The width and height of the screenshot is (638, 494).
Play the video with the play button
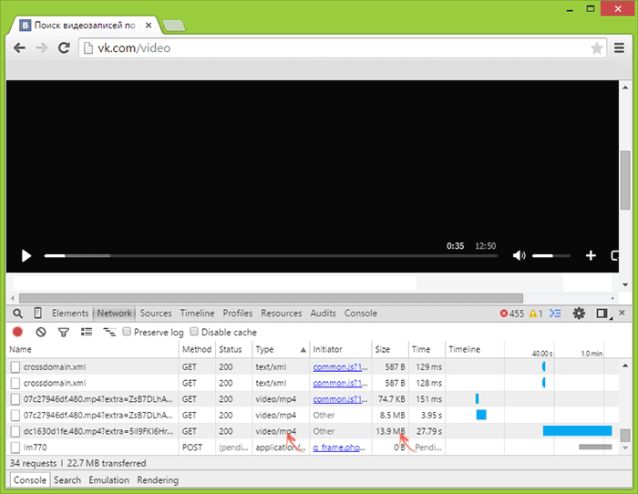(26, 256)
